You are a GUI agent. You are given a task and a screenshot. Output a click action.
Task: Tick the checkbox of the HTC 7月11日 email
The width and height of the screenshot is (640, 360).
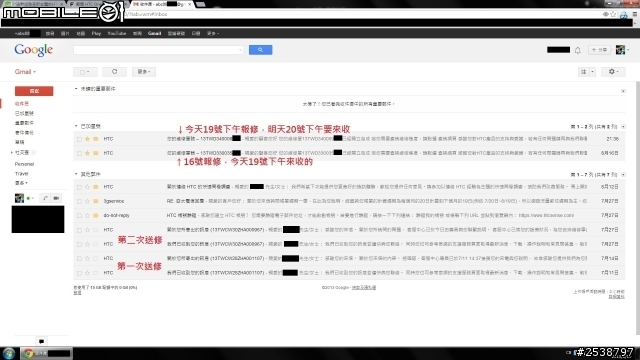coord(79,273)
